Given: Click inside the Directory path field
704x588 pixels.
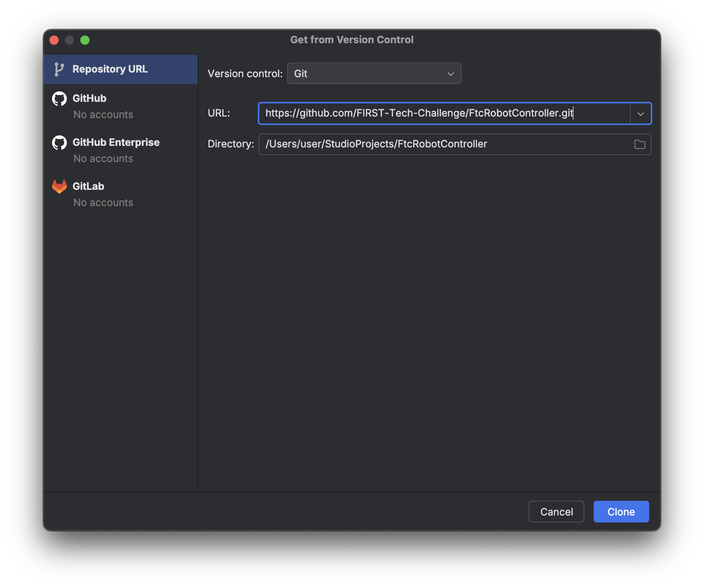Looking at the screenshot, I should [444, 144].
